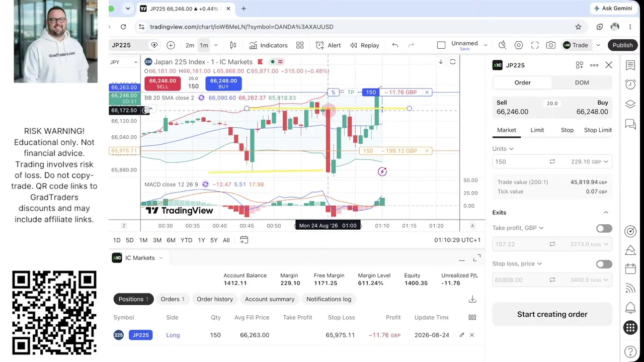The image size is (644, 362).
Task: Enable the Stop loss toggle
Action: coord(604,264)
